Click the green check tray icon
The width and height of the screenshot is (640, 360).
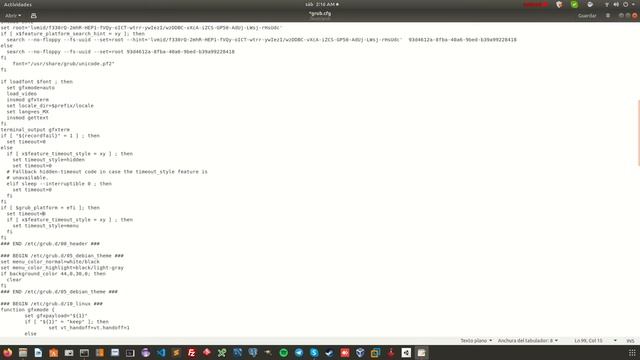[574, 4]
